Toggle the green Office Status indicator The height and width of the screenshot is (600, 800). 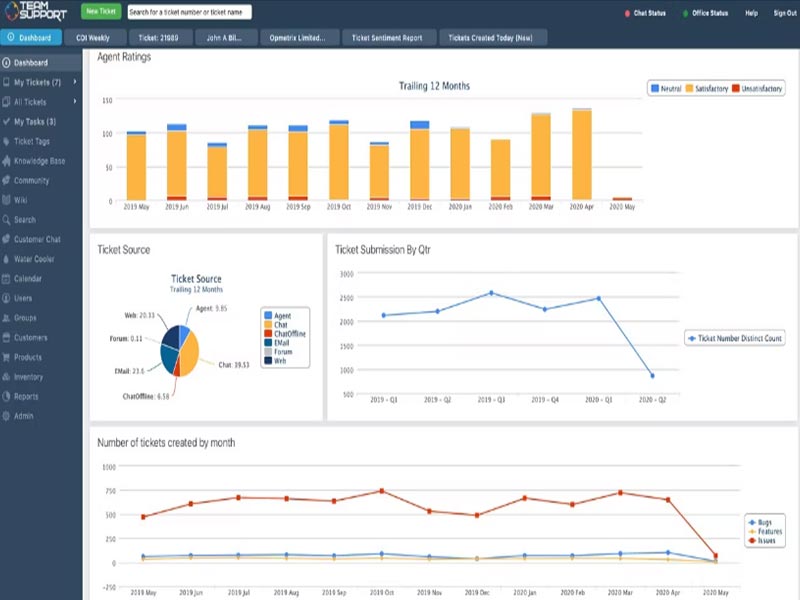coord(685,14)
